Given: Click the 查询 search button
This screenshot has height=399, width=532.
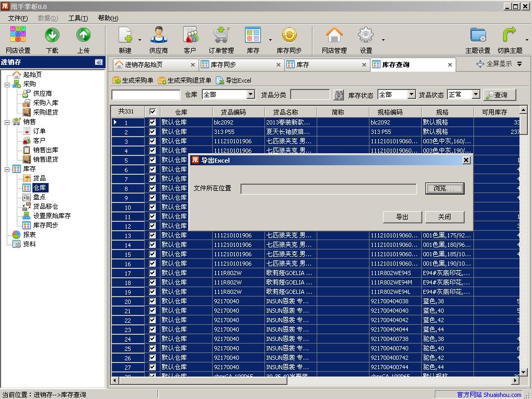Looking at the screenshot, I should [x=500, y=95].
